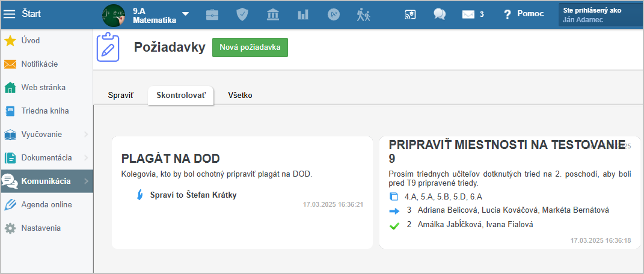This screenshot has width=644, height=274.
Task: Click the briefcase icon in top bar
Action: (x=212, y=14)
